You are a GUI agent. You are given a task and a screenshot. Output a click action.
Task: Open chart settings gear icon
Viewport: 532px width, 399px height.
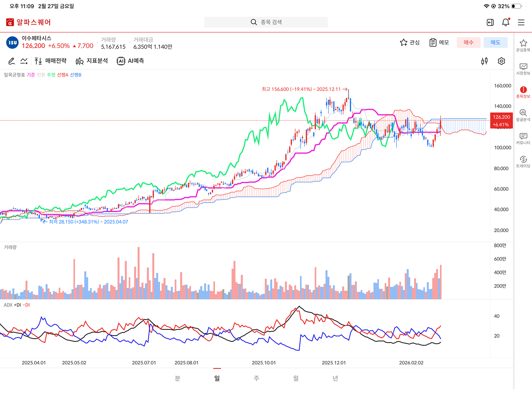coord(501,61)
